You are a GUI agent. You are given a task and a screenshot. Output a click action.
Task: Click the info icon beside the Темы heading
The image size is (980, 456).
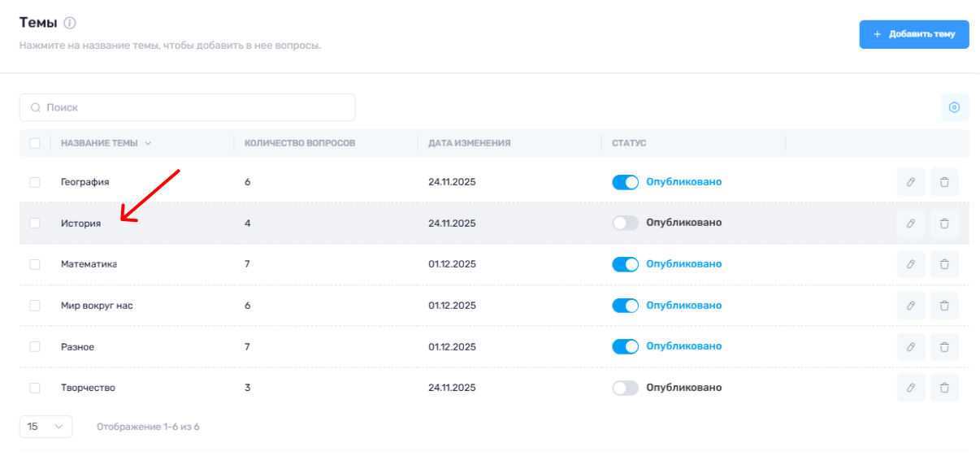point(70,24)
